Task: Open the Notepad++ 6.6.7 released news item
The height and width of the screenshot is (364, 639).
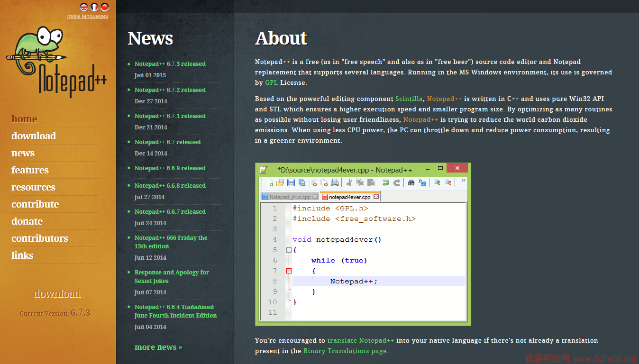Action: pos(170,212)
